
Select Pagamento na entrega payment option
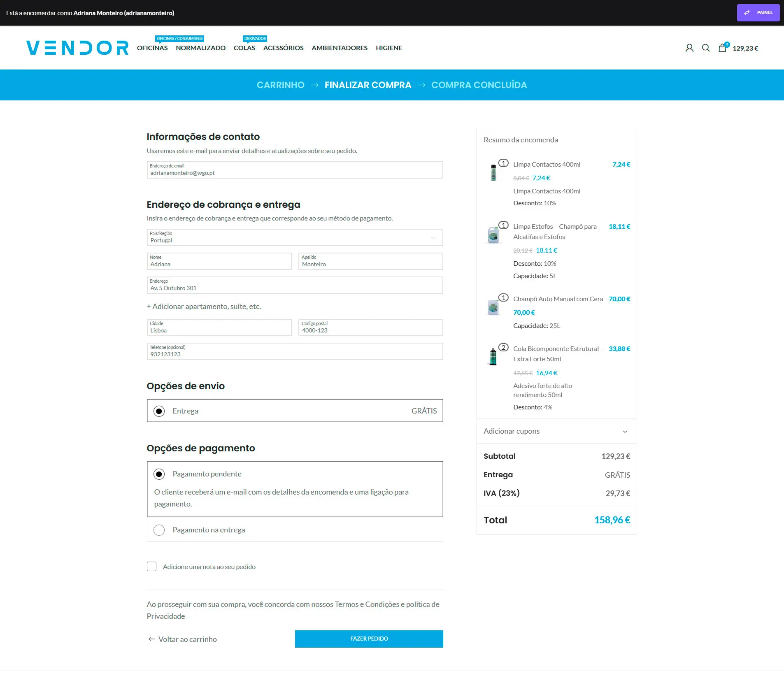tap(159, 530)
